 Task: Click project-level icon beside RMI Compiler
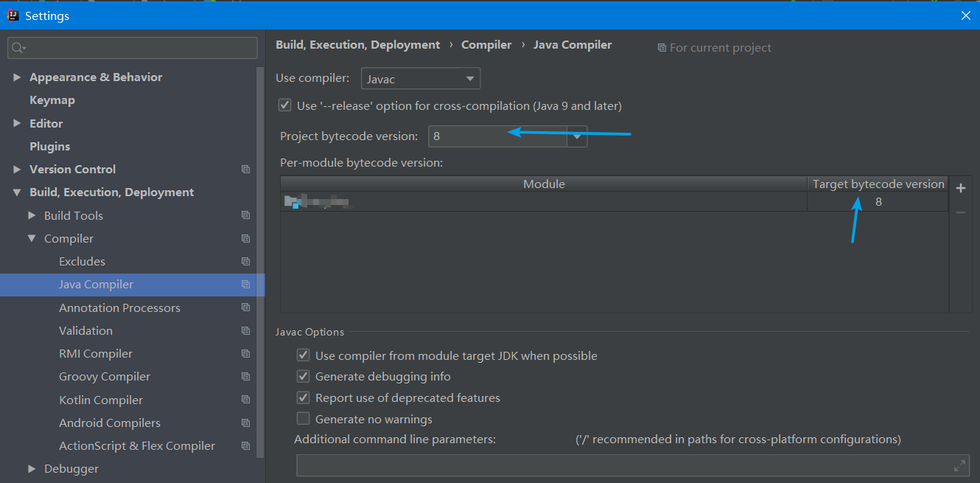(x=246, y=354)
